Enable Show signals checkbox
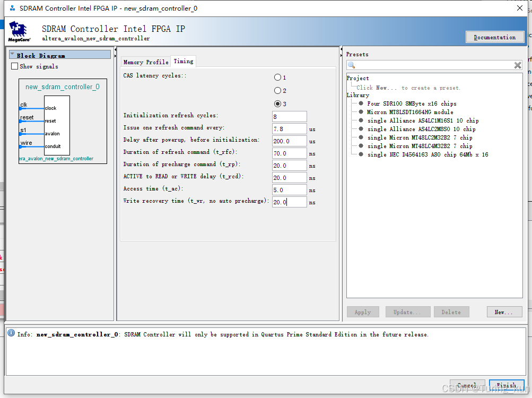The height and width of the screenshot is (398, 532). [x=15, y=66]
